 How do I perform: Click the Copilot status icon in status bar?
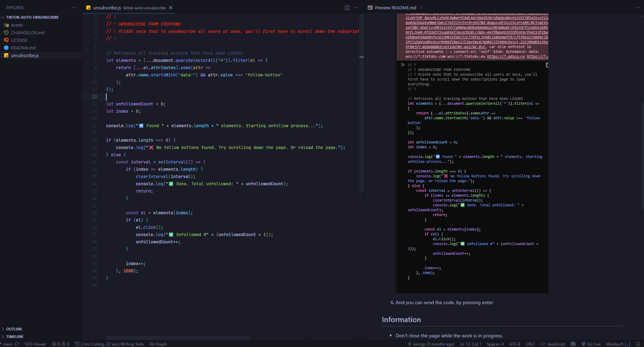pyautogui.click(x=573, y=344)
